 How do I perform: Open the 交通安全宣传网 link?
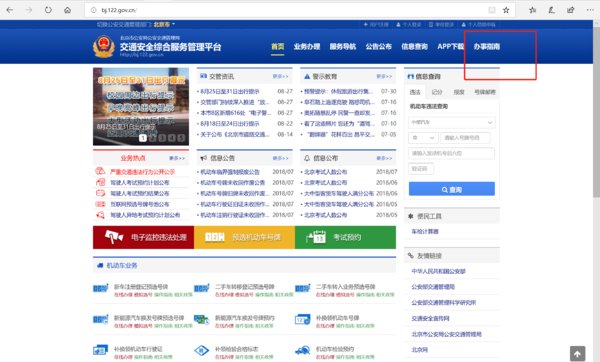[430, 318]
